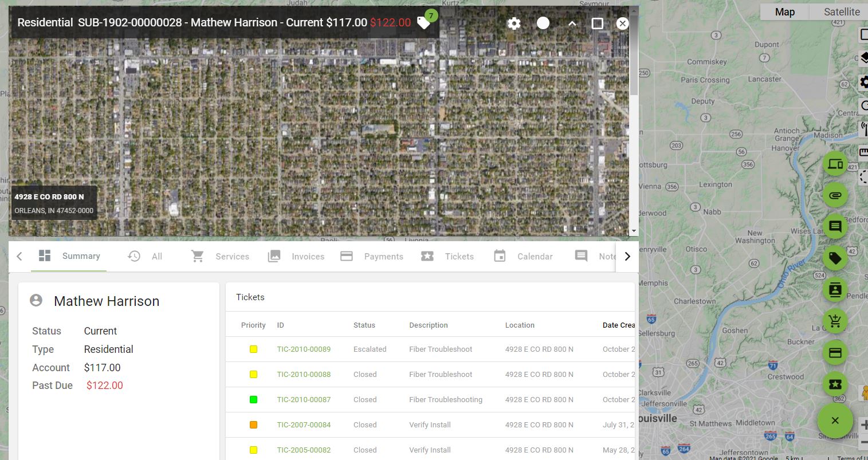Click address label 4928 E CO RD 800 N on map
This screenshot has width=868, height=460.
pyautogui.click(x=49, y=196)
